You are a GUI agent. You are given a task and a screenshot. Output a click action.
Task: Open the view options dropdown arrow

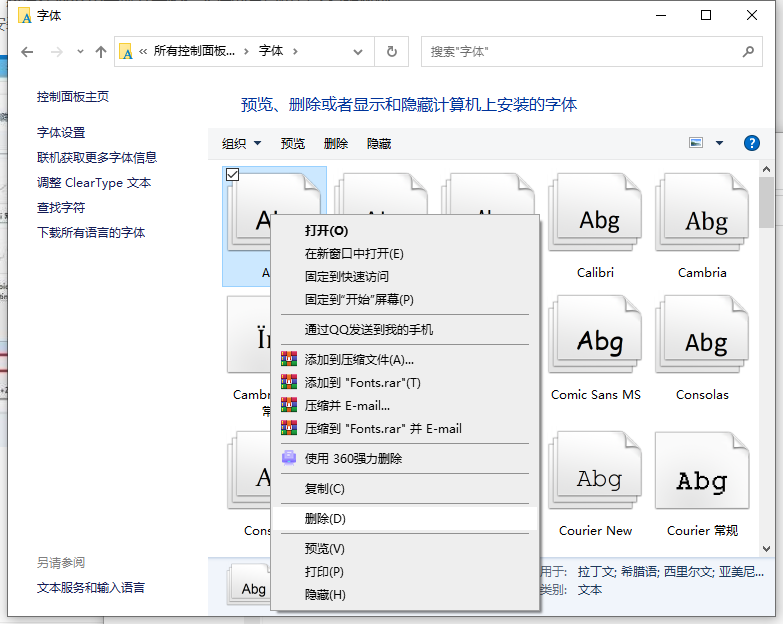pyautogui.click(x=719, y=143)
